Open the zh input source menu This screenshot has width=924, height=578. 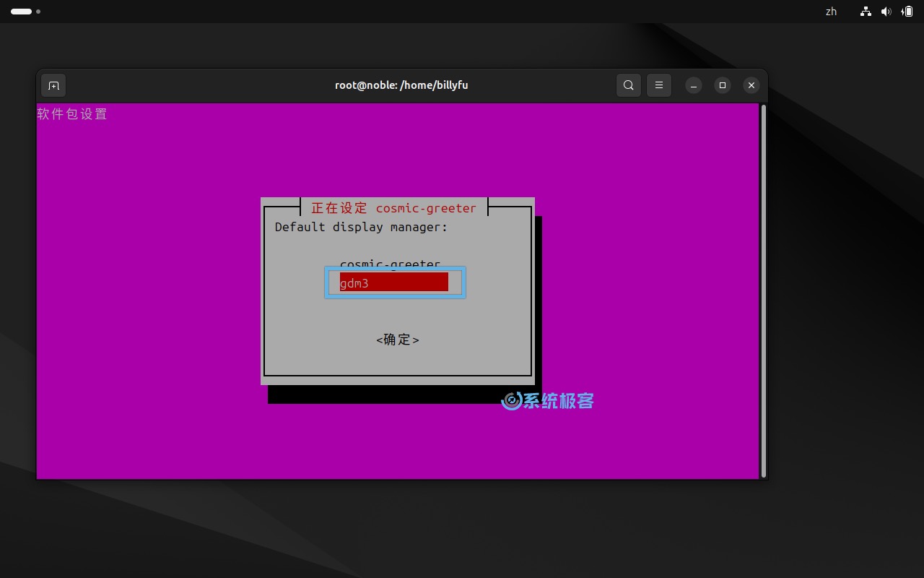(x=831, y=12)
